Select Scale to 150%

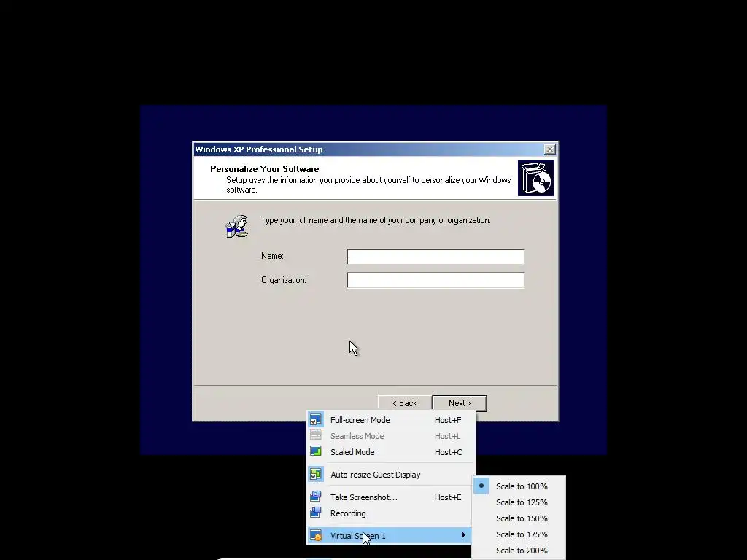(519, 518)
